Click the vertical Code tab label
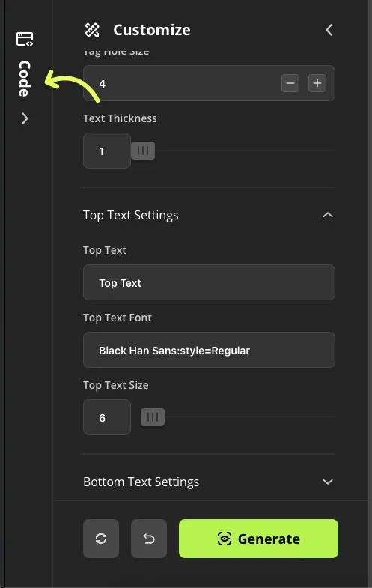The image size is (372, 588). point(25,79)
